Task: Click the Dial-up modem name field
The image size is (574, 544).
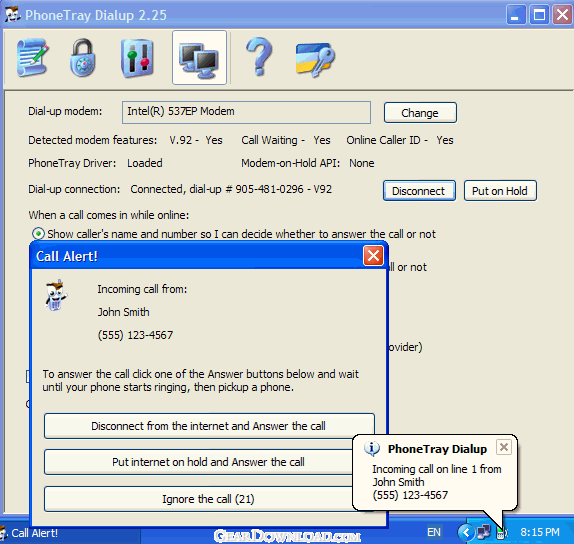Action: pyautogui.click(x=246, y=112)
